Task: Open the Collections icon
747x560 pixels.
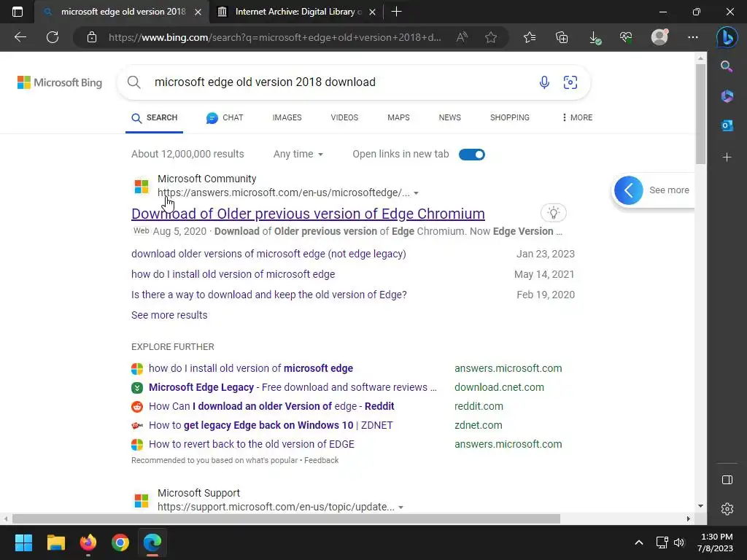Action: click(562, 37)
